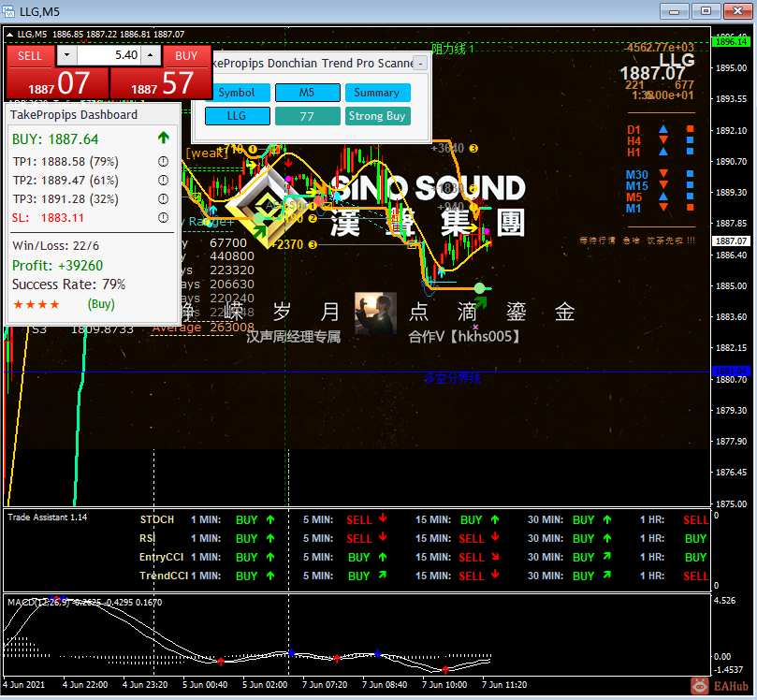757x700 pixels.
Task: Click the green up arrow beside BUY: 1887.64
Action: 164,139
